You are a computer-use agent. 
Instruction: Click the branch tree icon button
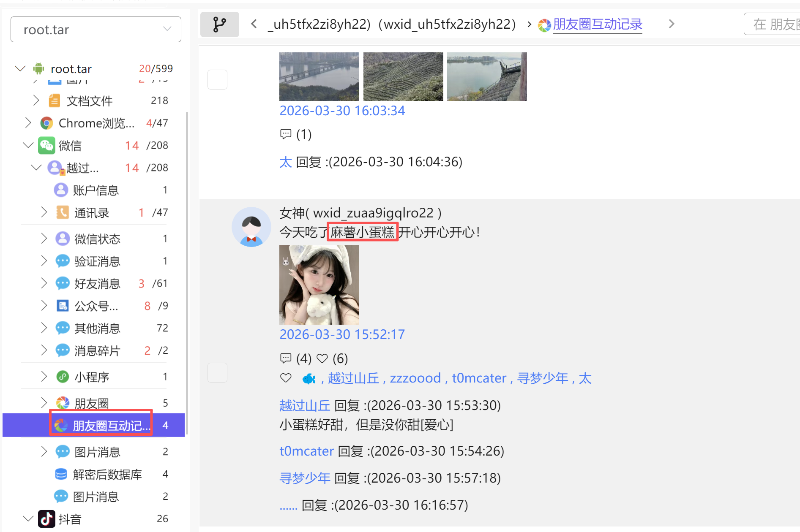[219, 24]
